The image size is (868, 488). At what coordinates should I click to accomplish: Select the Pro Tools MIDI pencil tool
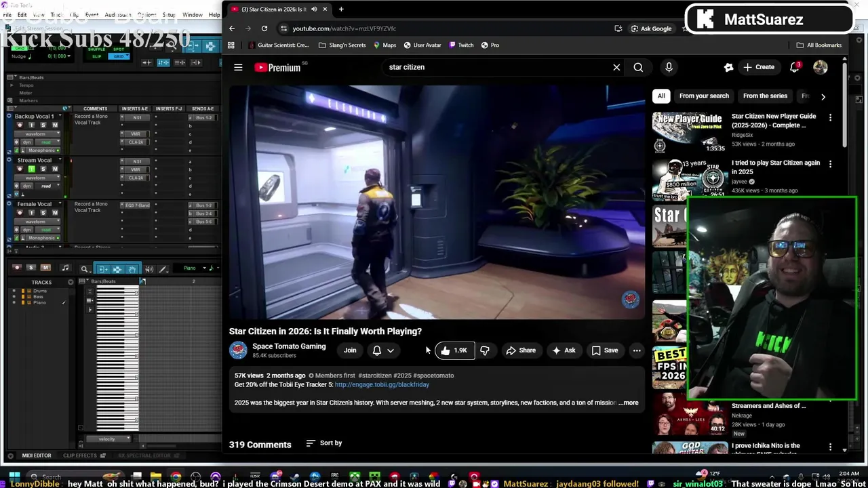[163, 269]
